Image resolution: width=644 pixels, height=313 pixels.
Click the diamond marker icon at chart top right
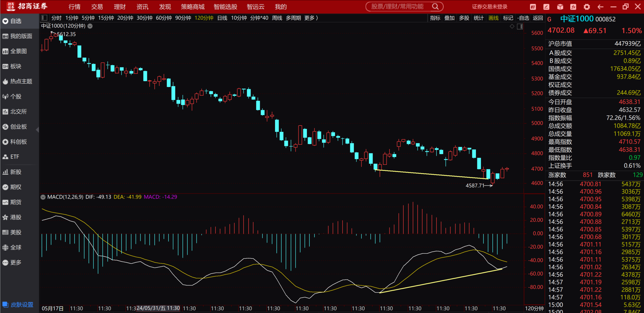click(512, 26)
